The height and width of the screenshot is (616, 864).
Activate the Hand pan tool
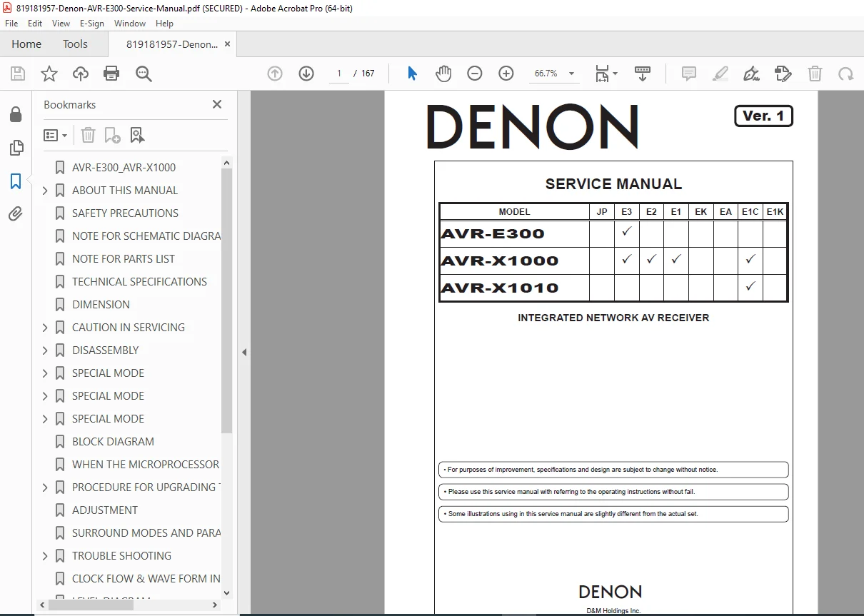coord(443,74)
